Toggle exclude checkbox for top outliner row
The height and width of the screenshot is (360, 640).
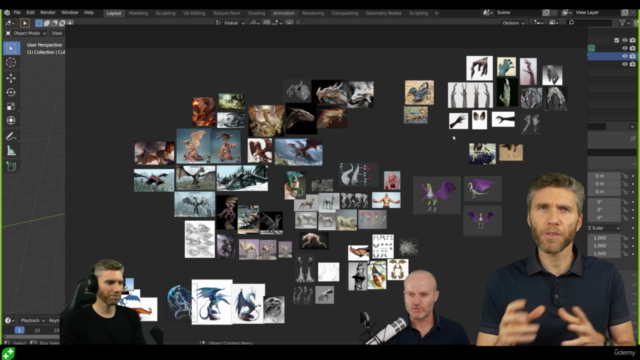pyautogui.click(x=617, y=40)
